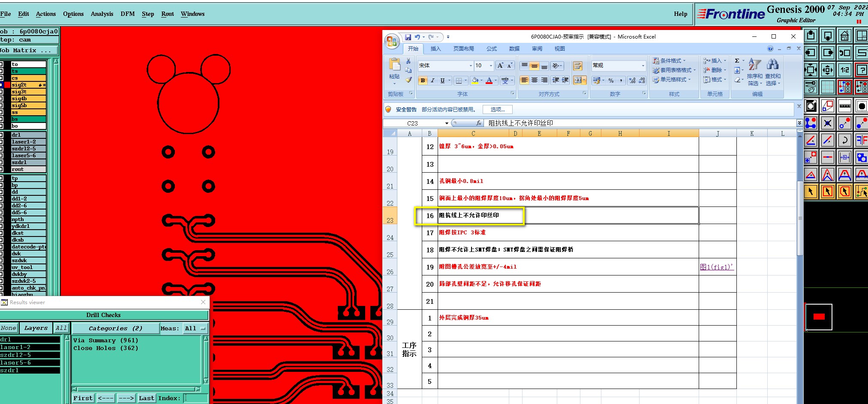Switch to Excel 公式 tab

492,49
